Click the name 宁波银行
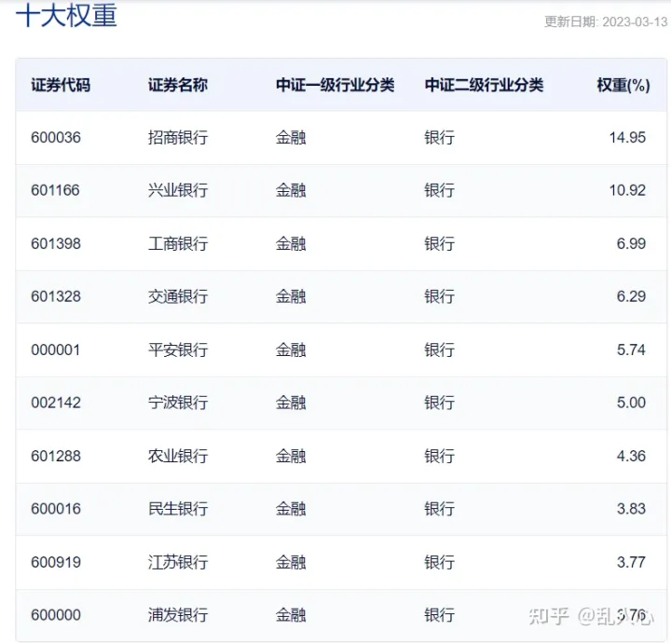The height and width of the screenshot is (644, 671). point(178,403)
